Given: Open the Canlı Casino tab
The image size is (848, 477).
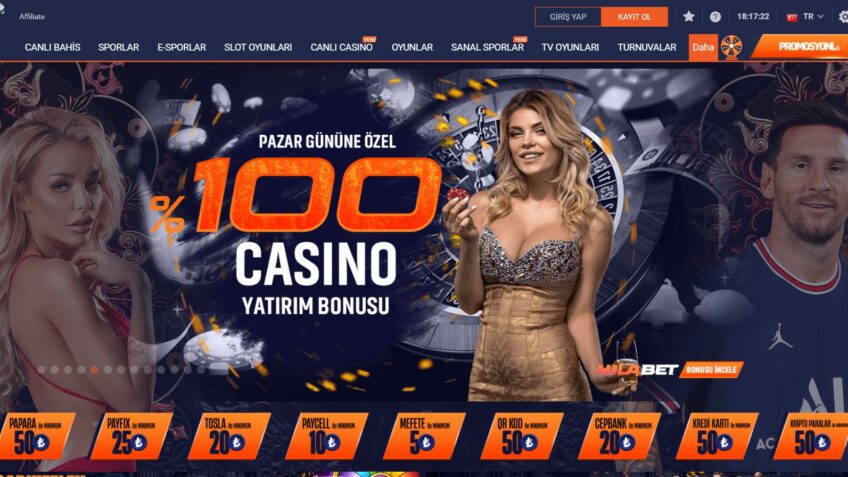Looking at the screenshot, I should coord(341,47).
